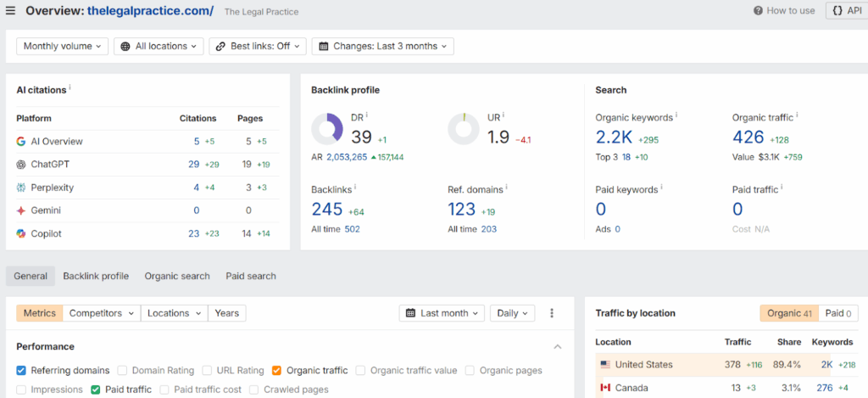Click the ChatGPT platform icon
The width and height of the screenshot is (868, 398).
point(21,165)
